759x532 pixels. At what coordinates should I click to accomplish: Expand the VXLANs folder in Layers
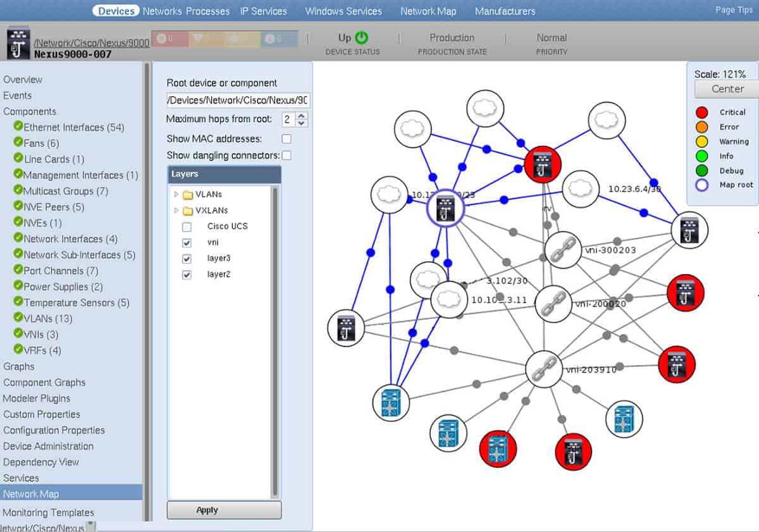click(x=176, y=211)
